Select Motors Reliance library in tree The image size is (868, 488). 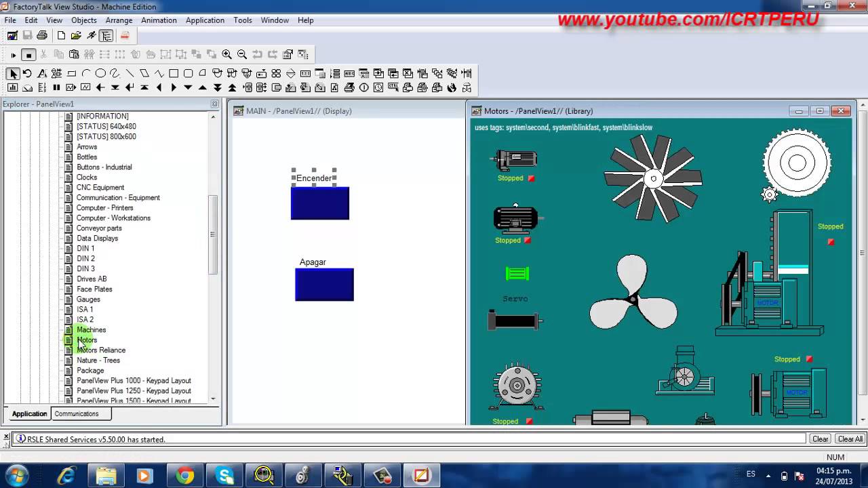click(x=100, y=350)
